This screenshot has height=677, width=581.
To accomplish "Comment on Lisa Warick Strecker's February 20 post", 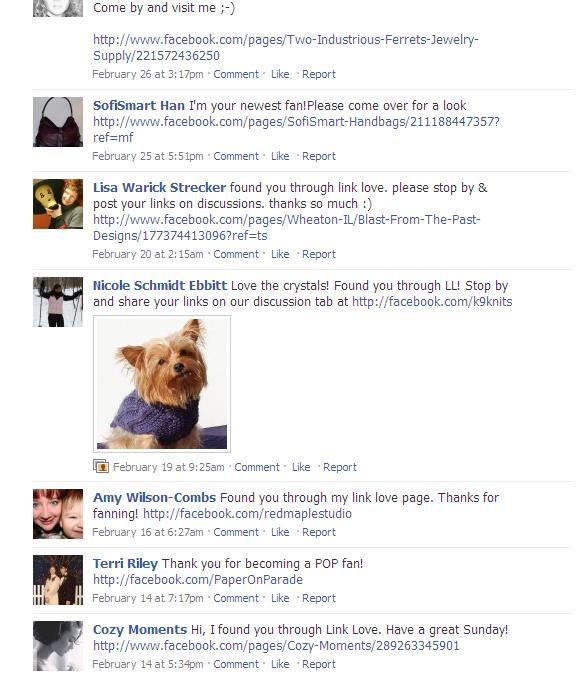I will 236,254.
